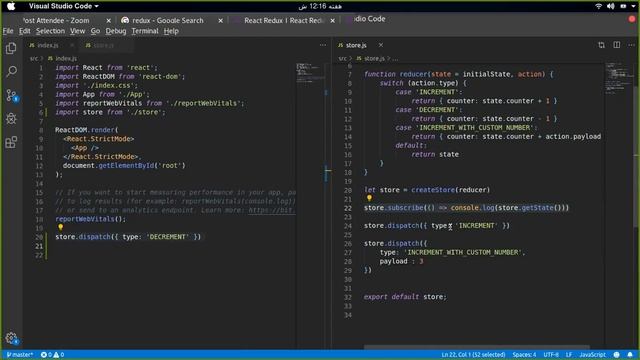Click Ln 22, Col 1 cursor position
The height and width of the screenshot is (360, 640).
[473, 355]
